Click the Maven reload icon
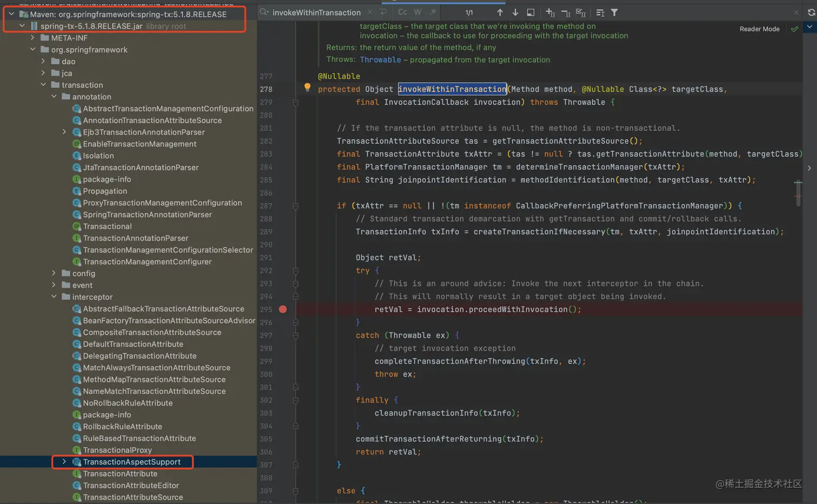The image size is (817, 504). (x=811, y=12)
